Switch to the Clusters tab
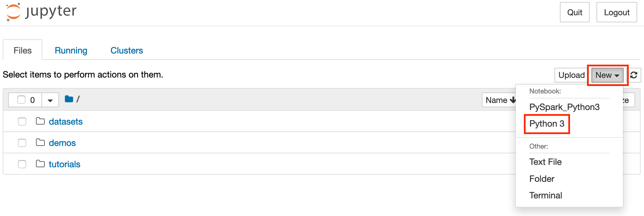The image size is (644, 216). pos(127,50)
